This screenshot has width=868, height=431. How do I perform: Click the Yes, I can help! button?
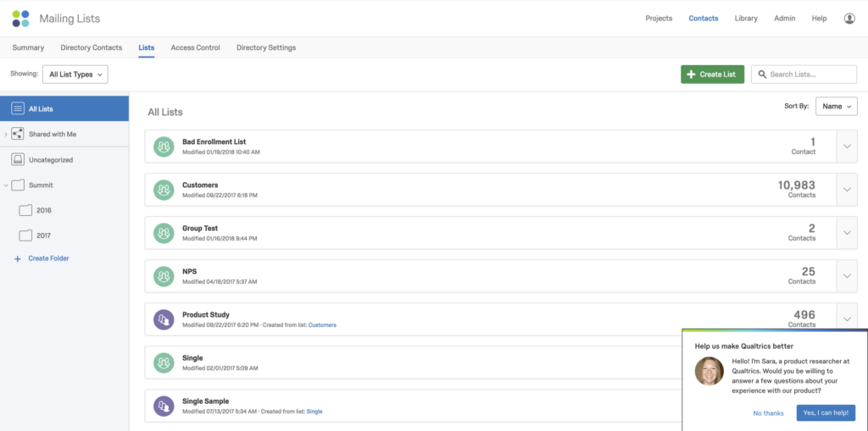tap(826, 412)
